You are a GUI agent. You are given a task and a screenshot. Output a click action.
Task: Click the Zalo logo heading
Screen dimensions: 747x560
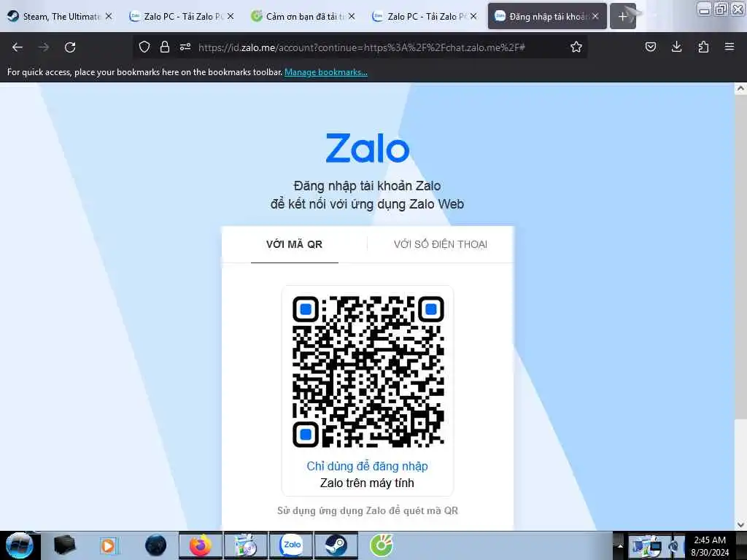click(368, 148)
